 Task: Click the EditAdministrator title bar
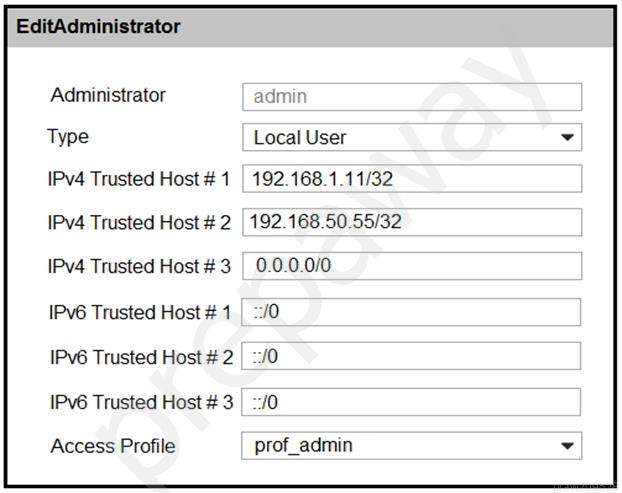(310, 27)
